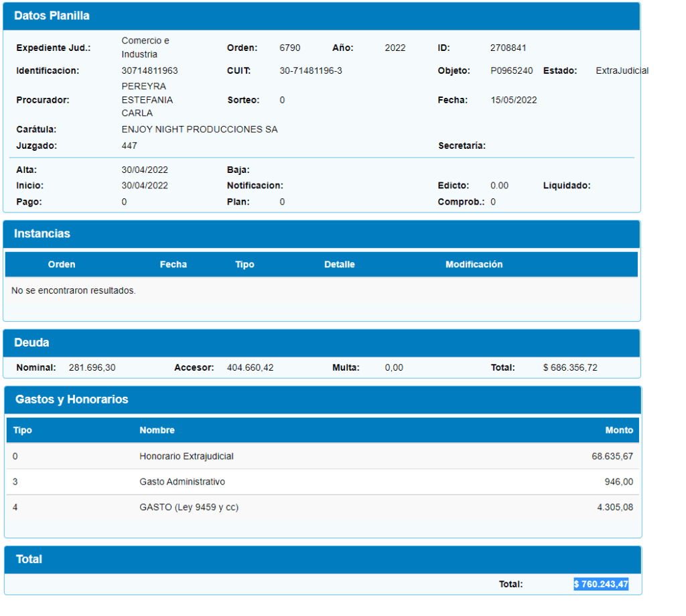Click the highlighted total $ 760.243,47
Screen dimensions: 686x616
click(x=600, y=584)
